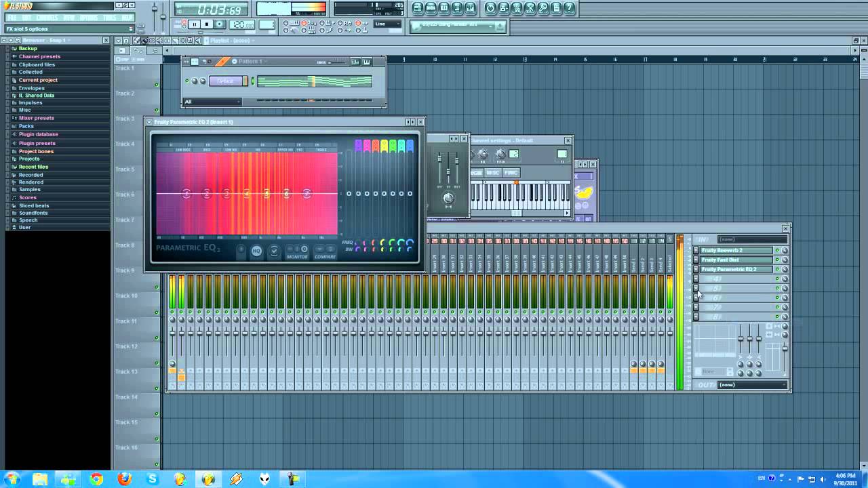868x488 pixels.
Task: Open Firefox from the taskbar
Action: (124, 479)
